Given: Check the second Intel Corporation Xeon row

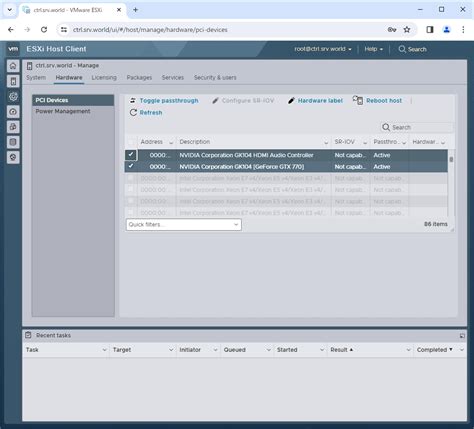Looking at the screenshot, I should [131, 189].
